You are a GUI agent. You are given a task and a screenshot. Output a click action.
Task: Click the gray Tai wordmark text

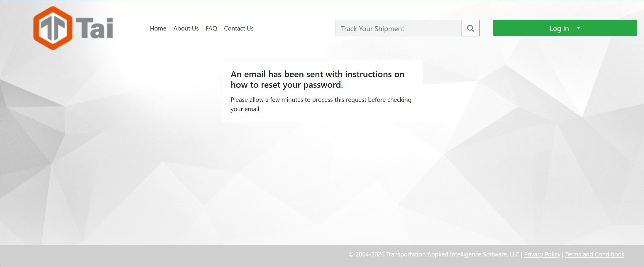(x=94, y=28)
